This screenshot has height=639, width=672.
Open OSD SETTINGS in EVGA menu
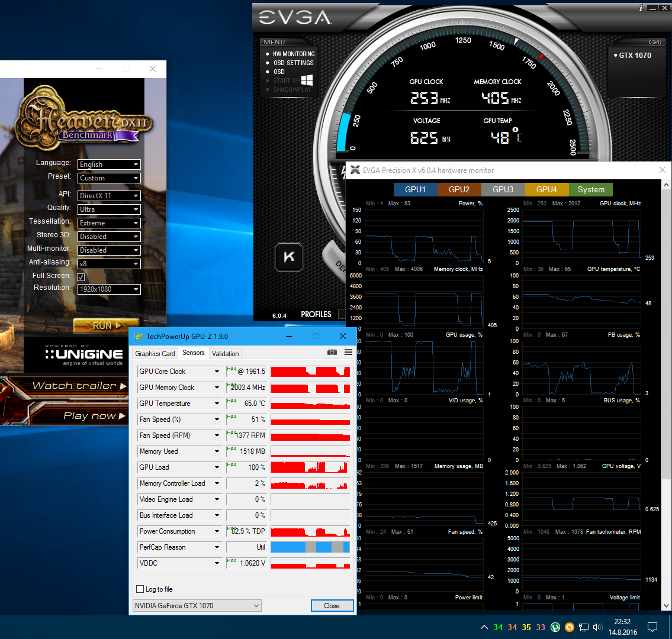tap(294, 63)
